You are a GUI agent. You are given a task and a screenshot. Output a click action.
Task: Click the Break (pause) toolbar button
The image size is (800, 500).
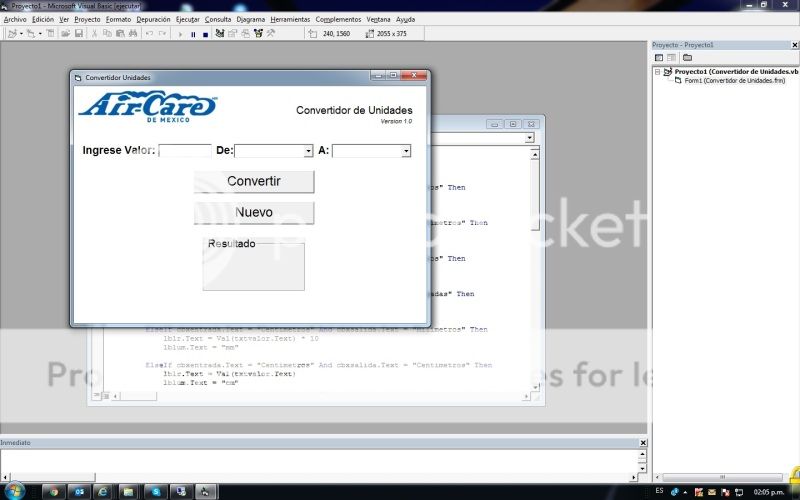click(193, 34)
